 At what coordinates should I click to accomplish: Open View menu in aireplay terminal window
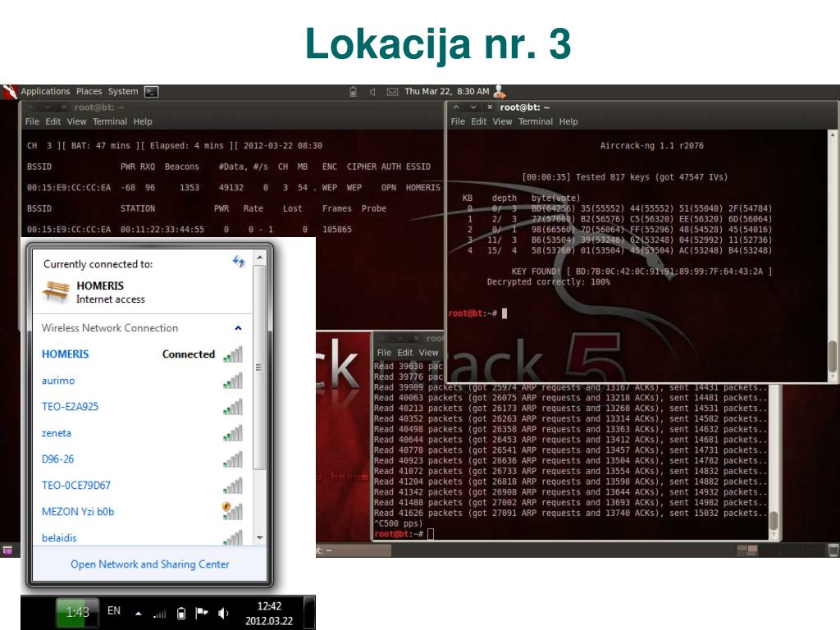pyautogui.click(x=428, y=353)
